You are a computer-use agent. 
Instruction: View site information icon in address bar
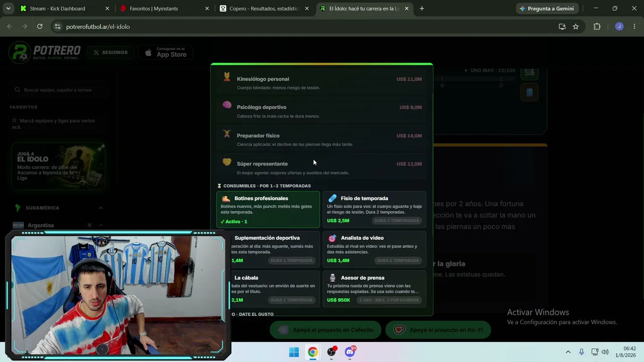coord(57,27)
